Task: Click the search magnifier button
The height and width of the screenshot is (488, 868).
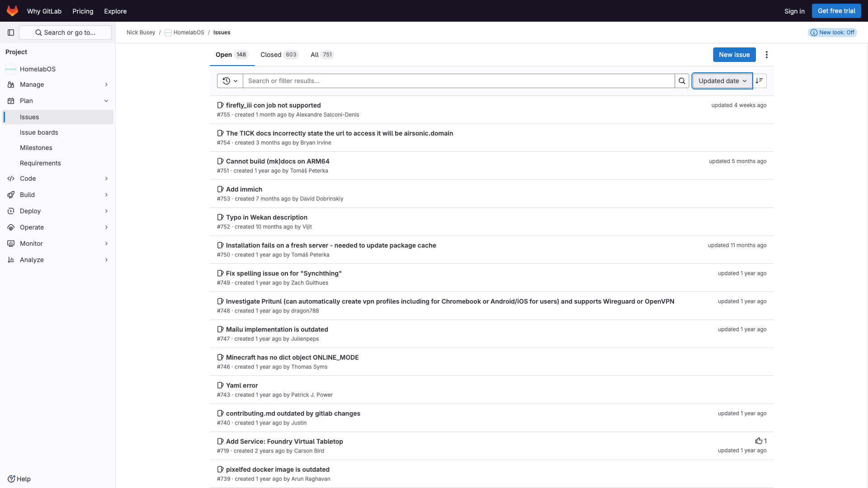Action: pos(682,81)
